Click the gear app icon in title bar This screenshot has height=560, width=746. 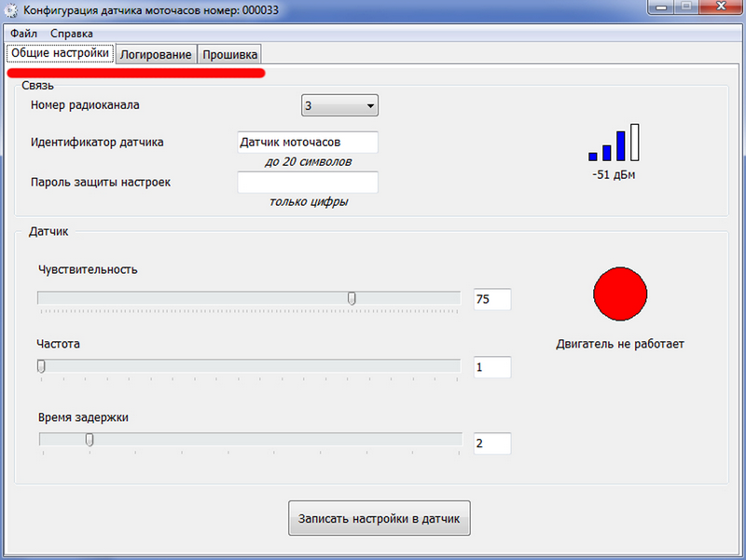(x=10, y=10)
